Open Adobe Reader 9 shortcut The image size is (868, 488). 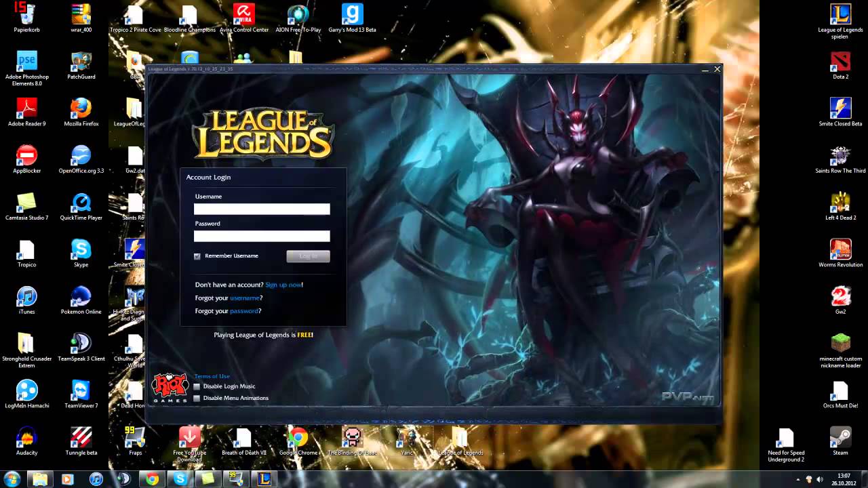pyautogui.click(x=26, y=112)
